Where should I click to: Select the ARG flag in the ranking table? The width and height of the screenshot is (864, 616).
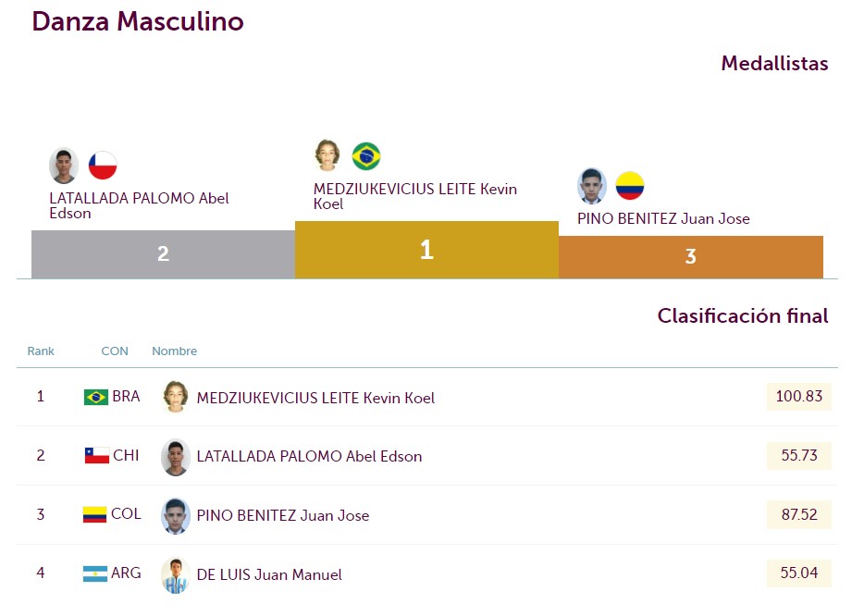94,573
